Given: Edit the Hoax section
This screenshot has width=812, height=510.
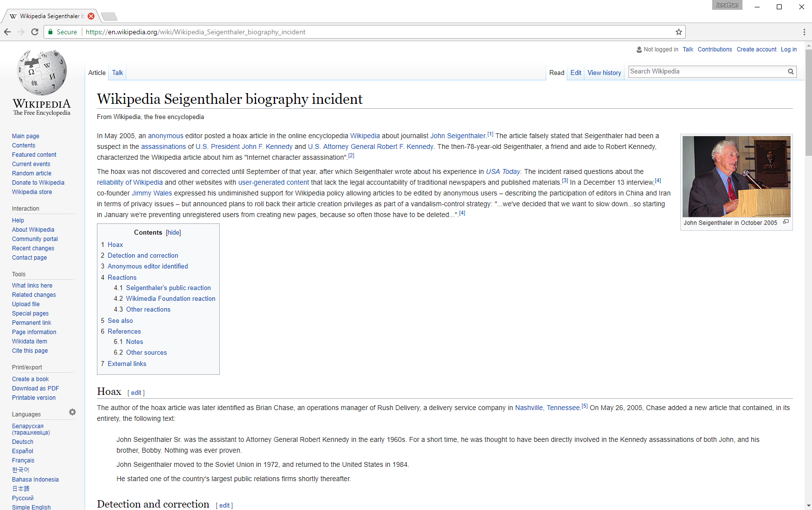Looking at the screenshot, I should tap(136, 393).
